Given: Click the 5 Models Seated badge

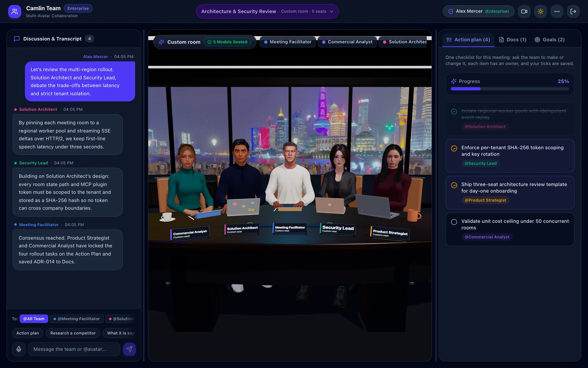Looking at the screenshot, I should coord(228,42).
